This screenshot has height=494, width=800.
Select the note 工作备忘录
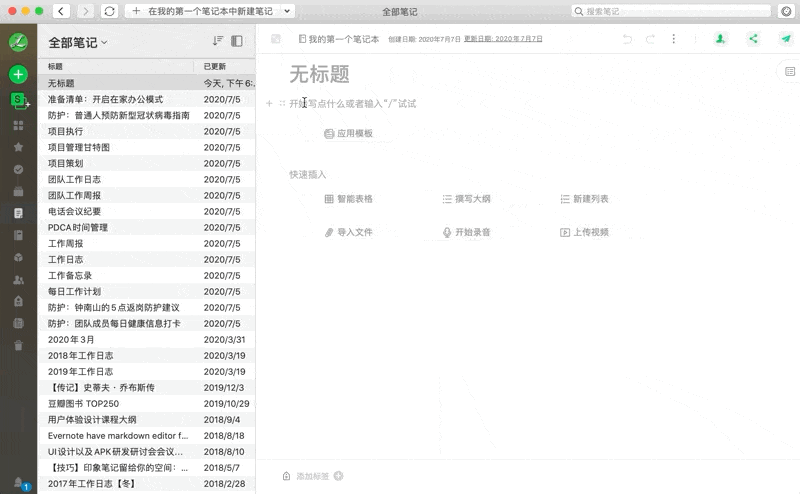(146, 275)
